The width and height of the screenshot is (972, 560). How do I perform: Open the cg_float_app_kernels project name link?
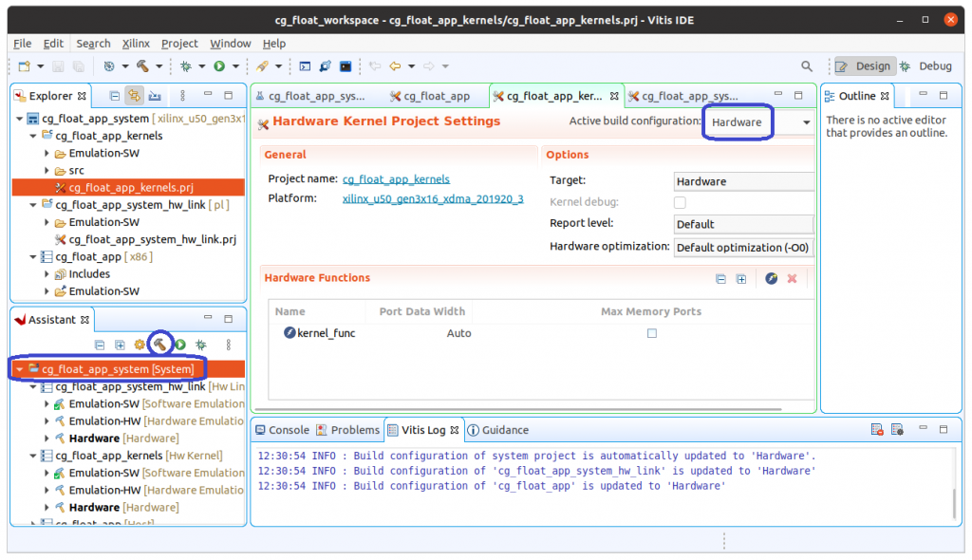pyautogui.click(x=396, y=179)
